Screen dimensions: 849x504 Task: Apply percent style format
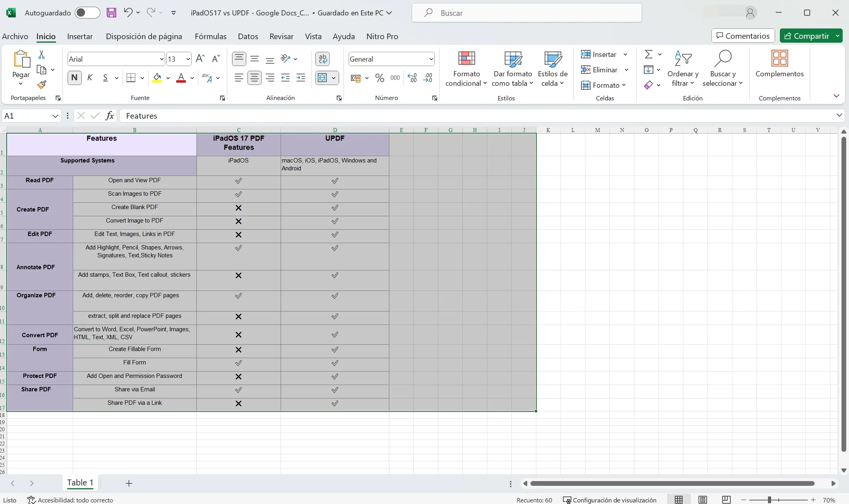tap(380, 78)
